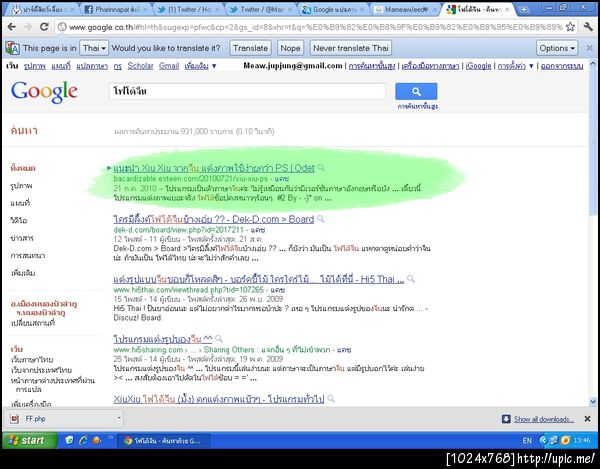Expand FF.php download options arrow
600x469 pixels.
(x=119, y=418)
